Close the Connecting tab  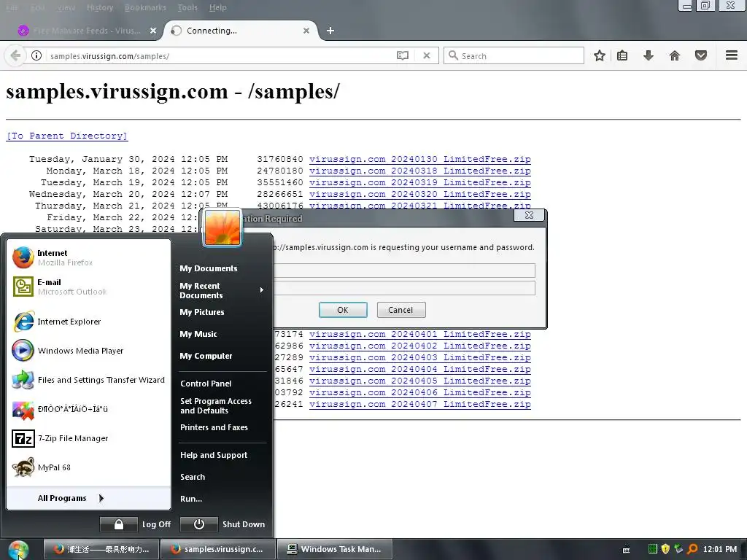click(306, 31)
